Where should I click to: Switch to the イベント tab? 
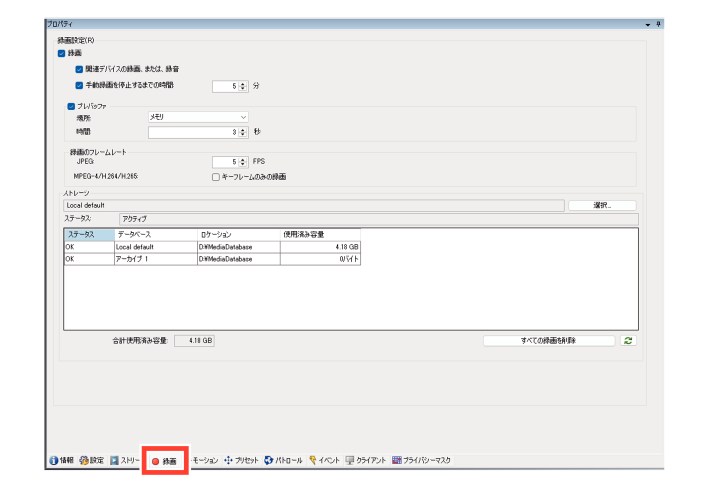pyautogui.click(x=324, y=460)
